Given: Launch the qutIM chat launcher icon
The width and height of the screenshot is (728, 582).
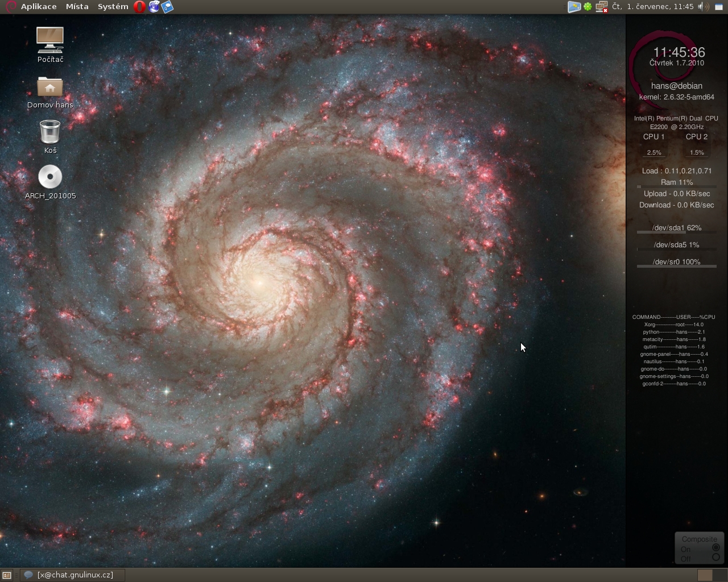Looking at the screenshot, I should pyautogui.click(x=167, y=7).
